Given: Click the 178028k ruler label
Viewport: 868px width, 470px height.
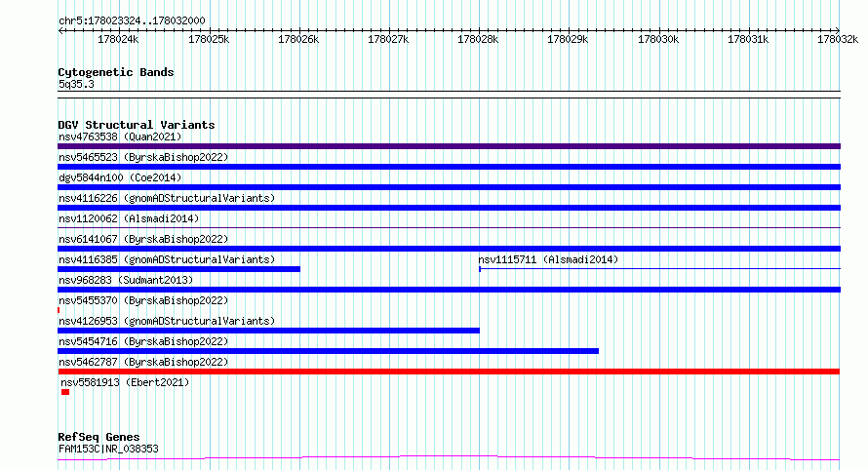Looking at the screenshot, I should 478,39.
